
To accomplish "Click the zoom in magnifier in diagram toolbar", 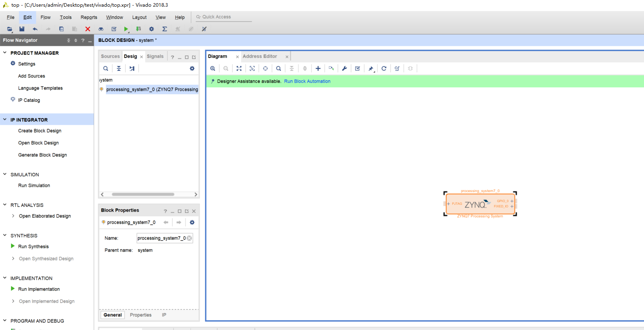I will 213,68.
